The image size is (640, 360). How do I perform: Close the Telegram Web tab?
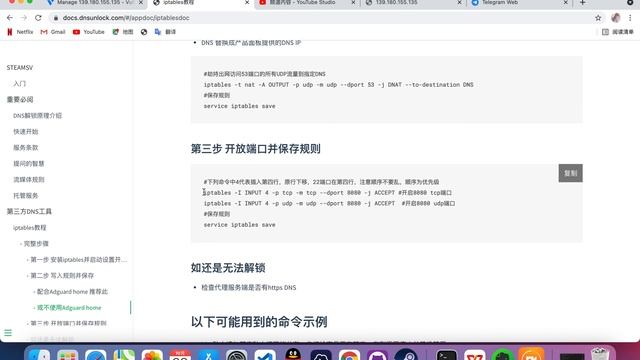566,2
